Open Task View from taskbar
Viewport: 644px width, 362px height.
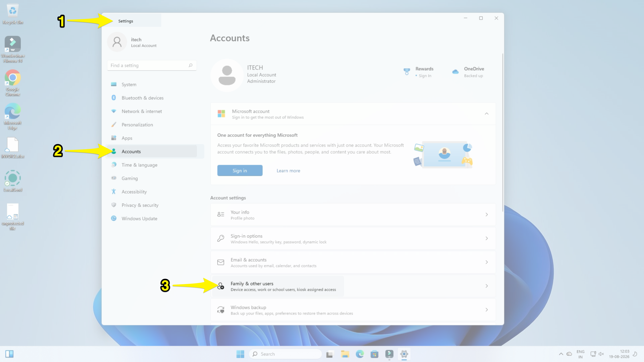point(330,354)
